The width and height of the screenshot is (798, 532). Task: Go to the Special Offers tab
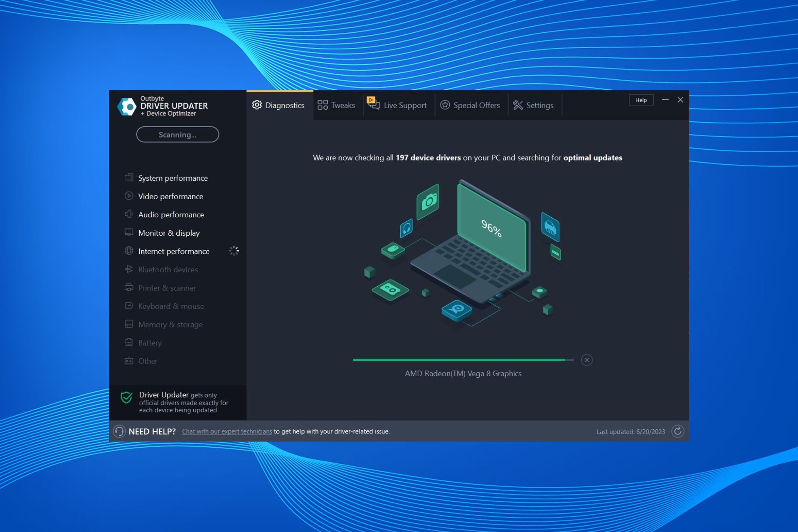coord(470,105)
